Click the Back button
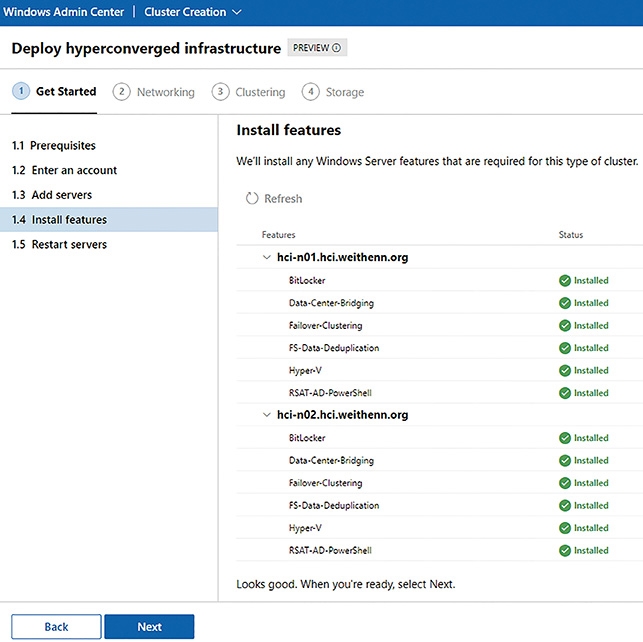Image resolution: width=643 pixels, height=642 pixels. point(56,626)
